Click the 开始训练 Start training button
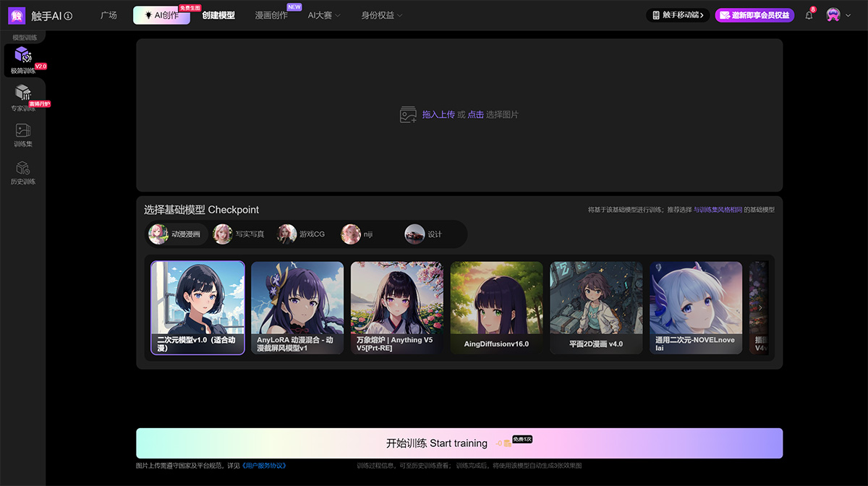 pos(459,443)
